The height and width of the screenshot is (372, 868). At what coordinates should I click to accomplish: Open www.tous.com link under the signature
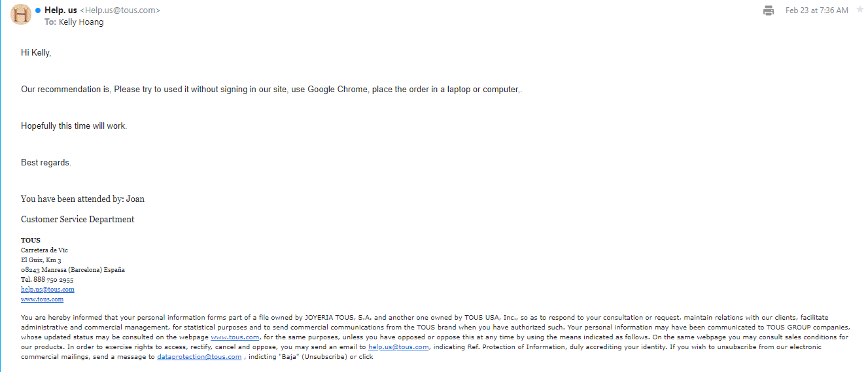coord(42,299)
